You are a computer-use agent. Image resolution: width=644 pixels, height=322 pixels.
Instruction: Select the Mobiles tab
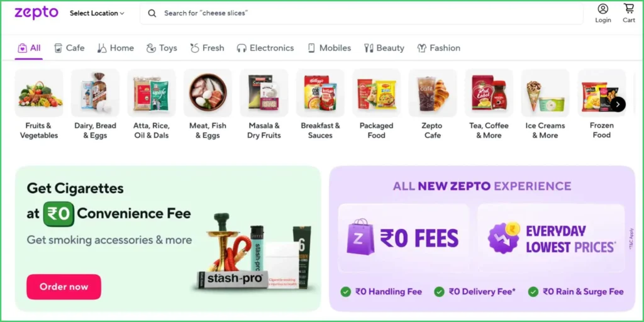330,48
